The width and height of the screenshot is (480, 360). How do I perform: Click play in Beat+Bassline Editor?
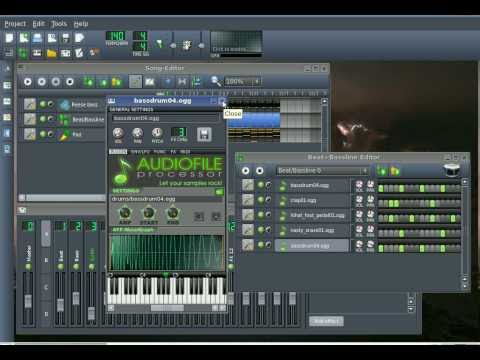click(x=246, y=171)
